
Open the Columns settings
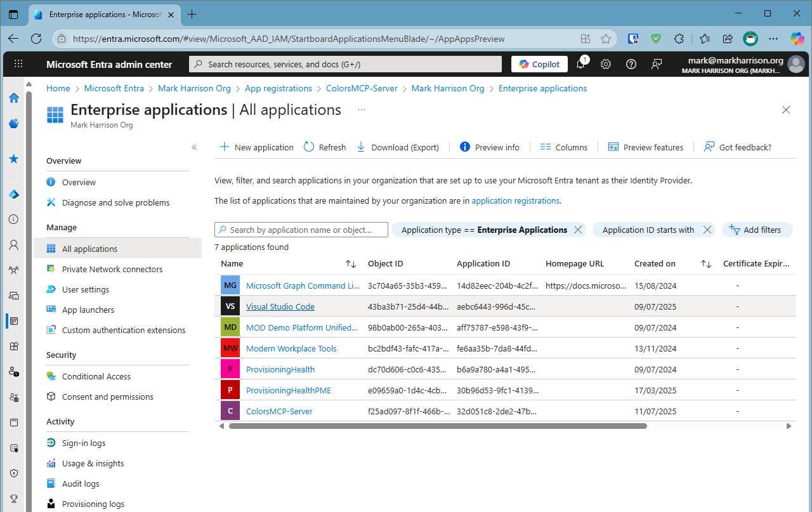563,147
